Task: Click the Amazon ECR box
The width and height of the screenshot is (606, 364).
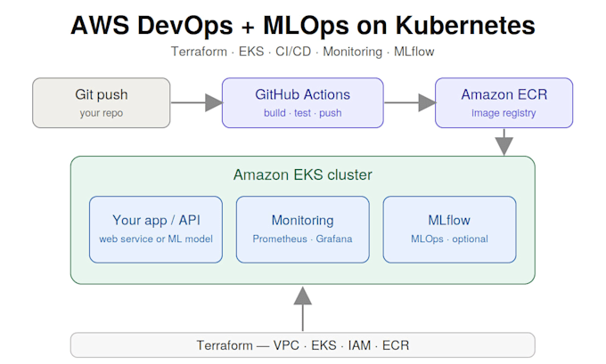Action: (504, 102)
